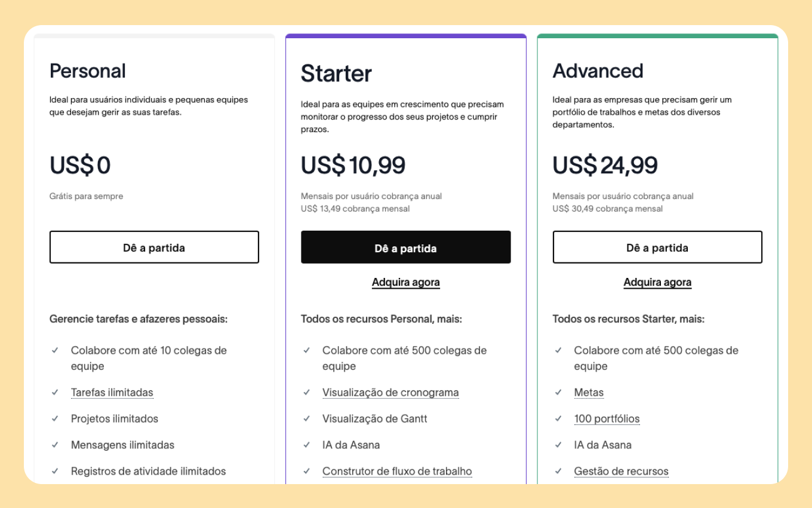Click checkmark icon beside "Visualização de Gantt"
Image resolution: width=812 pixels, height=508 pixels.
[x=306, y=419]
